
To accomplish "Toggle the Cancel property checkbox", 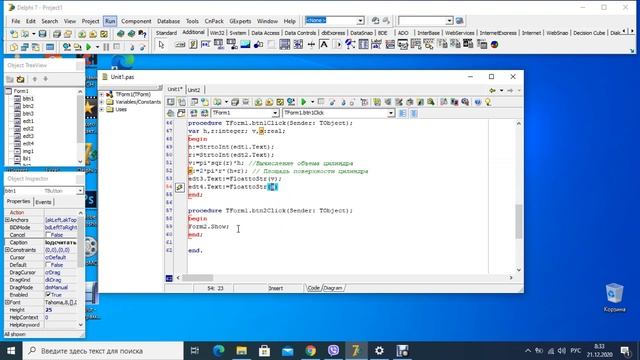I will click(48, 235).
